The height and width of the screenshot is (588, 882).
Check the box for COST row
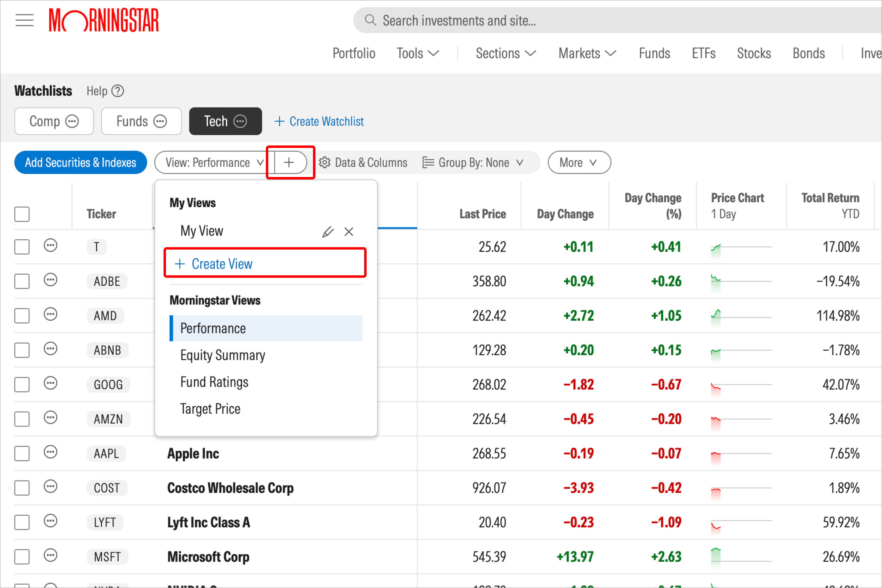[x=22, y=488]
